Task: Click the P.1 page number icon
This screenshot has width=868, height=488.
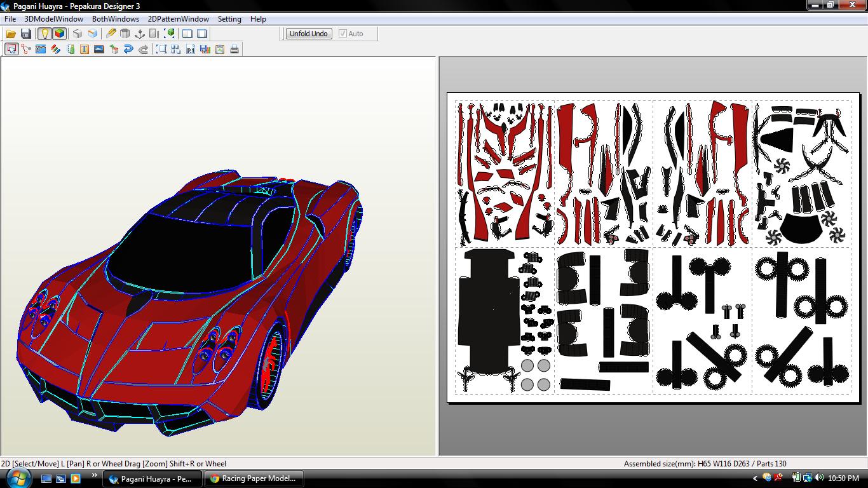Action: [x=191, y=49]
